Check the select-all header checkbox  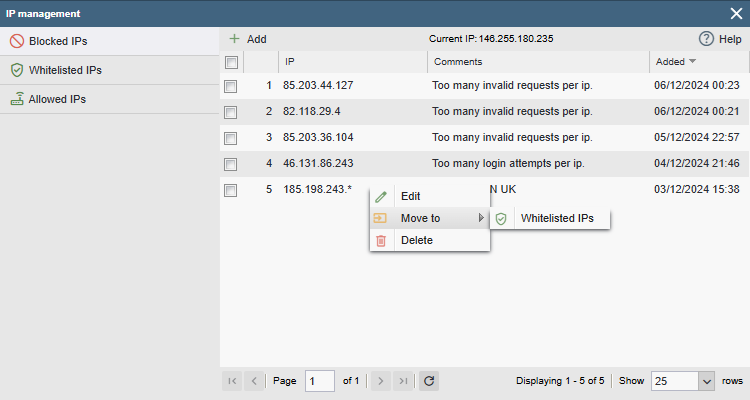[x=231, y=62]
